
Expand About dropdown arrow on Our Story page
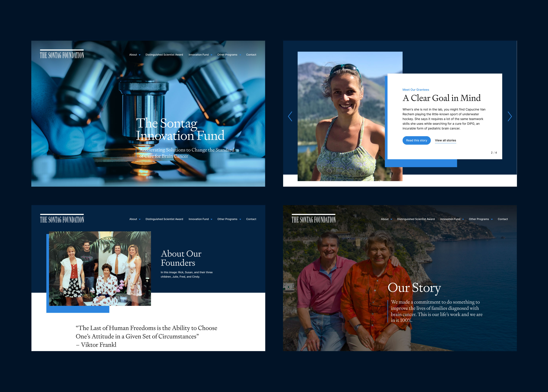click(x=391, y=219)
